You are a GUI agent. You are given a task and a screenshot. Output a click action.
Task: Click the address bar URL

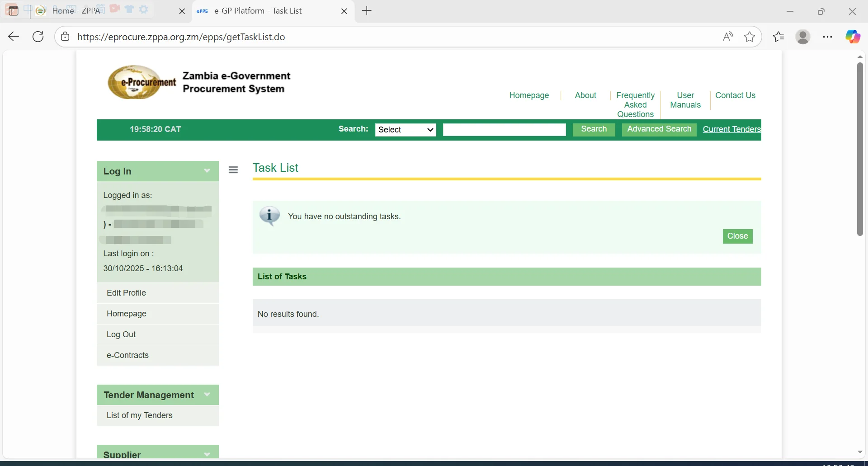181,37
